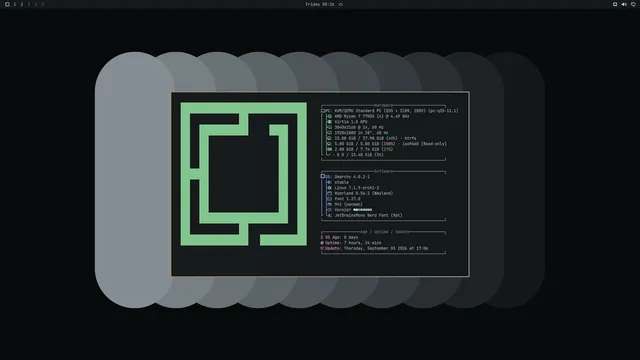
Task: Click the CPU icon beside AMD Ryzen 7
Action: coord(329,116)
